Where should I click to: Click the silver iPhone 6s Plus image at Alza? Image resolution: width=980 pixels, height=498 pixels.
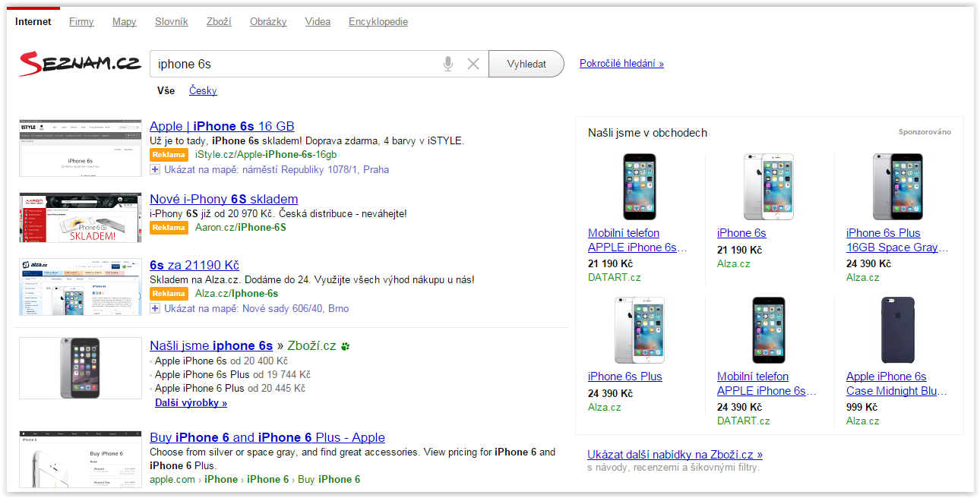click(x=640, y=330)
